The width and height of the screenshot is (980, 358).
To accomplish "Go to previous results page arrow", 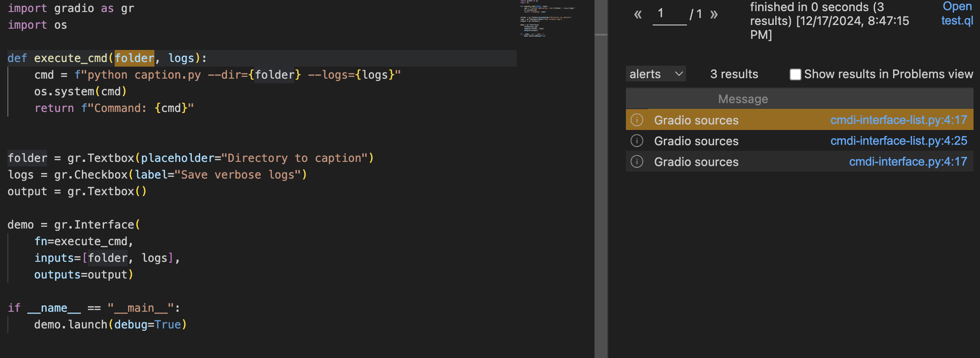I will pos(638,14).
